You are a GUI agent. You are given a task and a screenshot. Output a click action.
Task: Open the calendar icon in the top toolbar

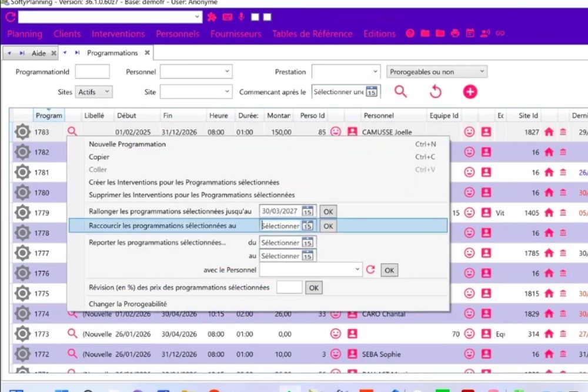click(x=470, y=33)
